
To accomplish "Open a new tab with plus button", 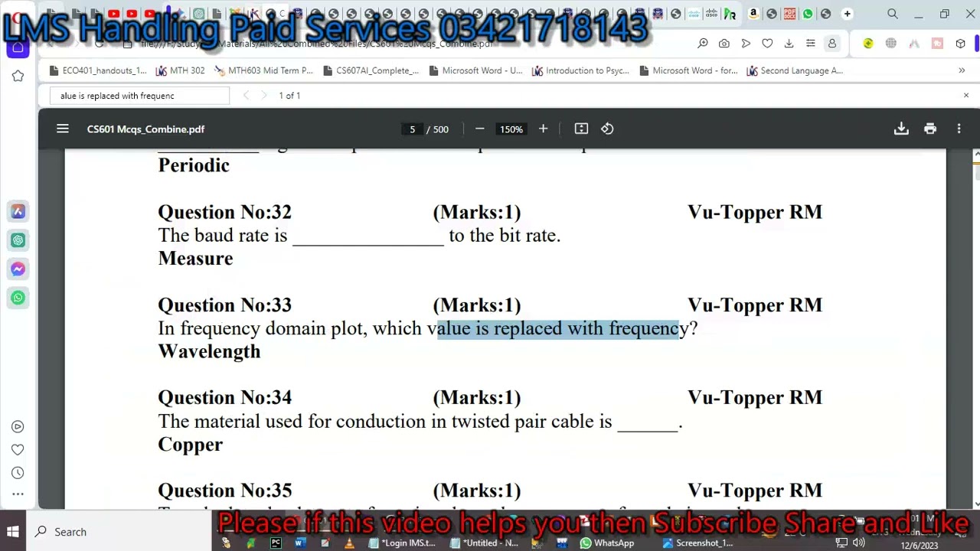I will pos(848,14).
